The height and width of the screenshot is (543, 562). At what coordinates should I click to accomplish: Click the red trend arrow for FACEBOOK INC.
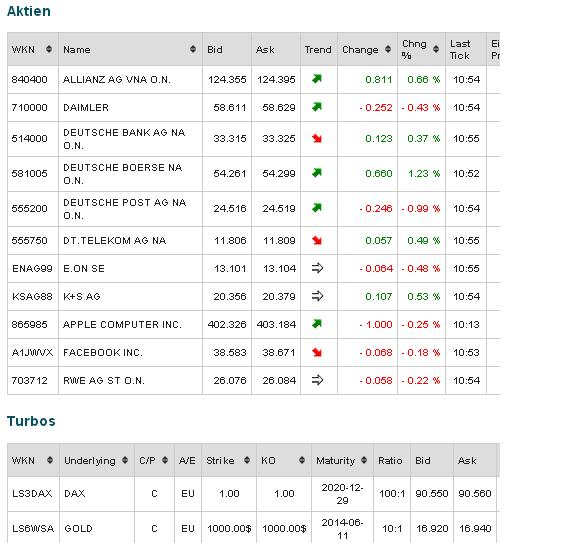(x=317, y=352)
